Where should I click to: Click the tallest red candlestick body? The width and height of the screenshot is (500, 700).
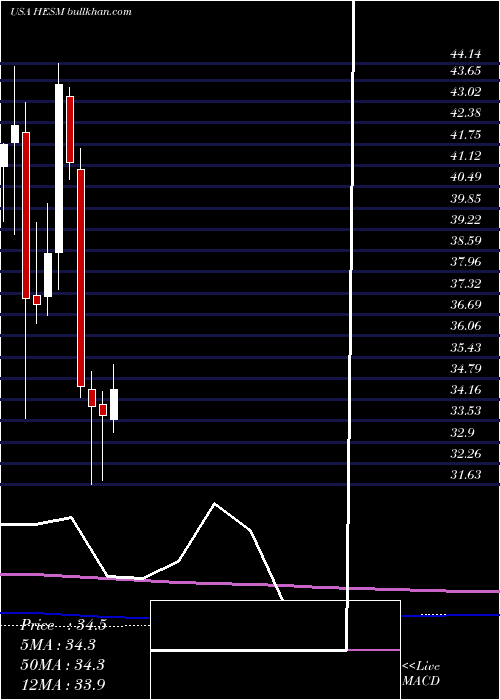(81, 278)
